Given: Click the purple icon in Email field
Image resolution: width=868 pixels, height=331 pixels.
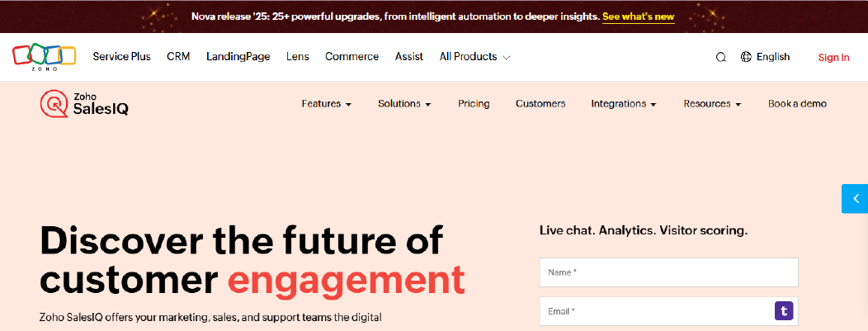Looking at the screenshot, I should pyautogui.click(x=783, y=311).
